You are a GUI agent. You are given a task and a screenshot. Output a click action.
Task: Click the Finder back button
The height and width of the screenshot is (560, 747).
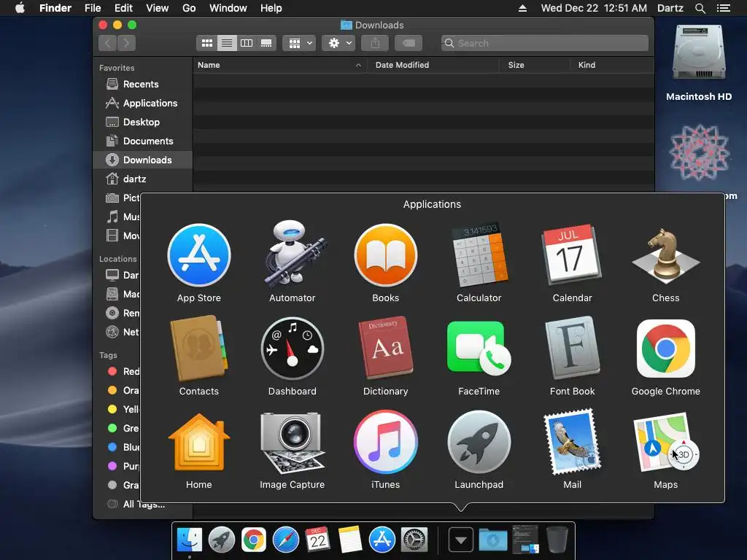(x=108, y=43)
